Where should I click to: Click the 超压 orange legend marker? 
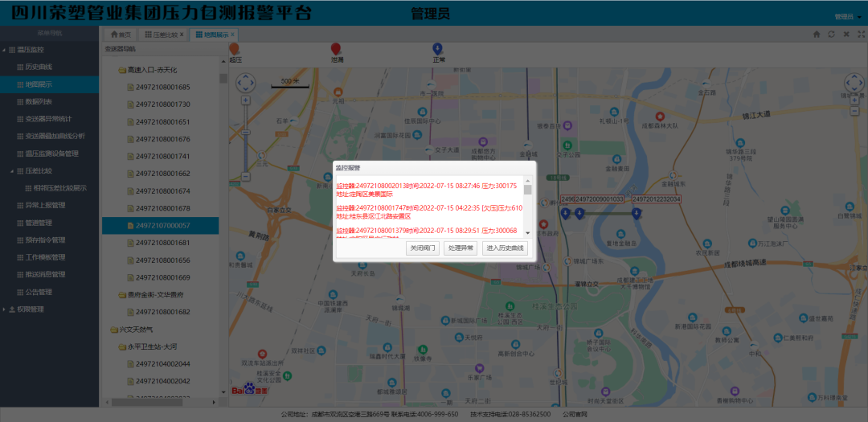coord(235,49)
